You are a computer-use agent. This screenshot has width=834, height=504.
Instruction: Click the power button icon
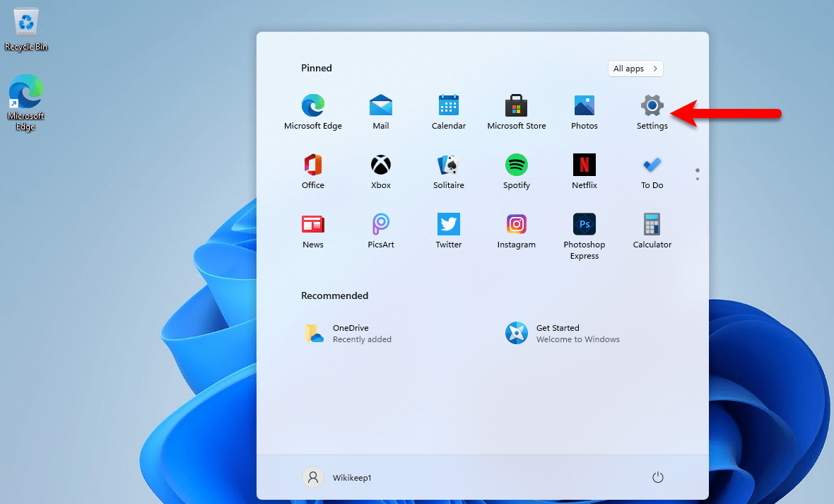click(658, 477)
